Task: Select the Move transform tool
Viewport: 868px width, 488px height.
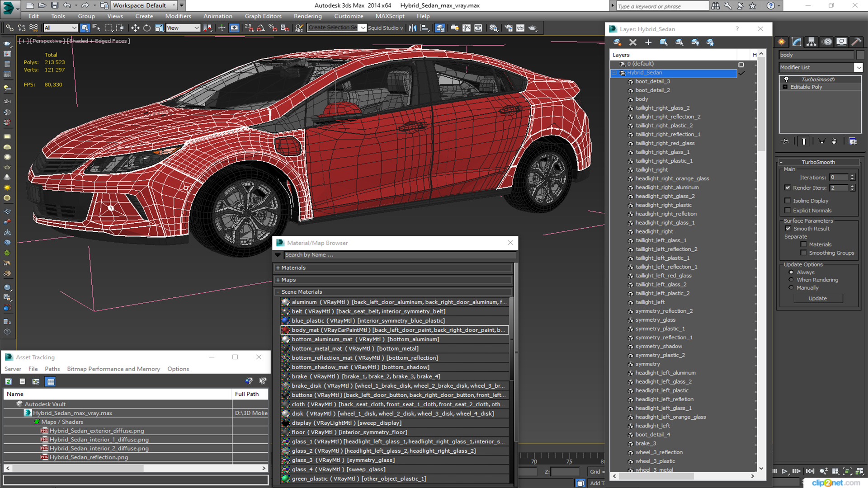Action: pos(135,28)
